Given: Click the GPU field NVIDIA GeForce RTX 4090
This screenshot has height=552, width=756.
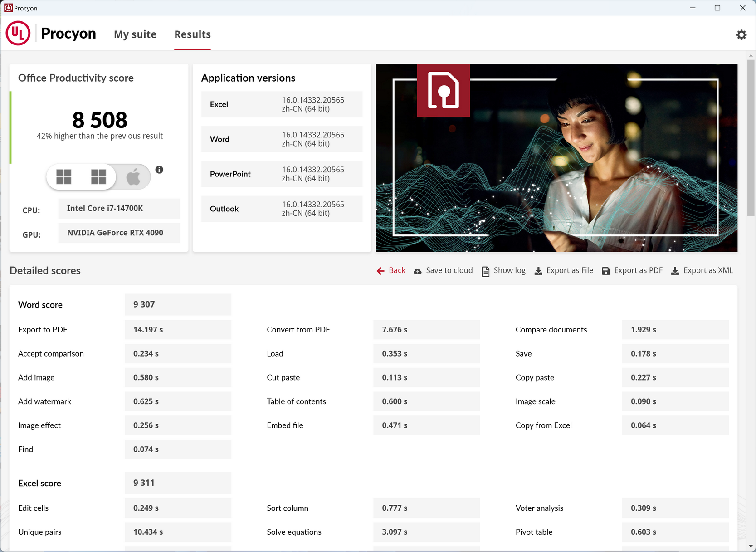Looking at the screenshot, I should [119, 233].
